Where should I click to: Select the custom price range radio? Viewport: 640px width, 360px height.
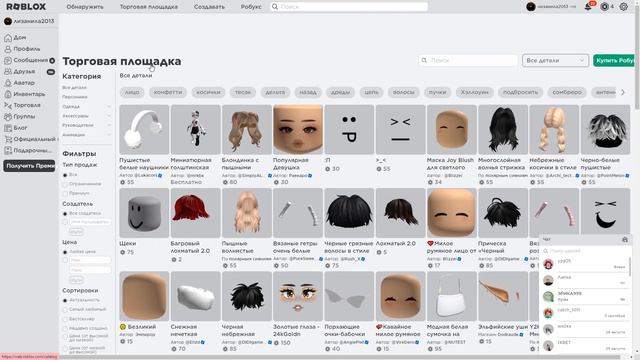[65, 260]
